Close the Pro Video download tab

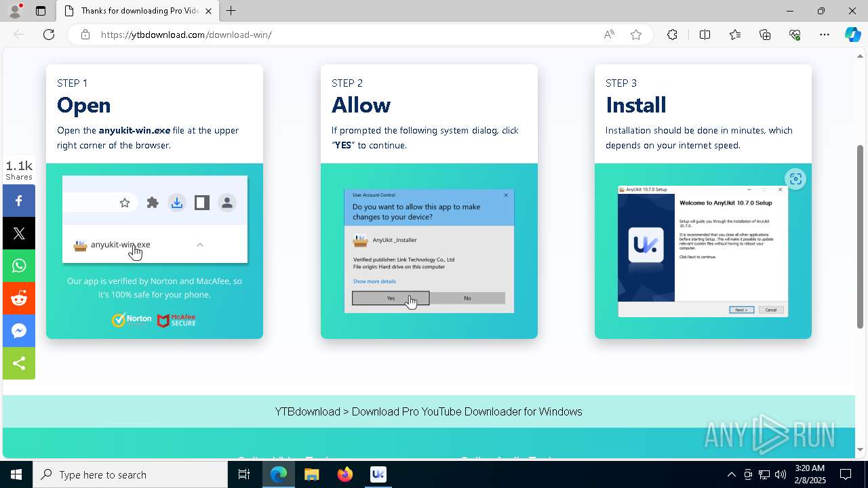point(209,11)
